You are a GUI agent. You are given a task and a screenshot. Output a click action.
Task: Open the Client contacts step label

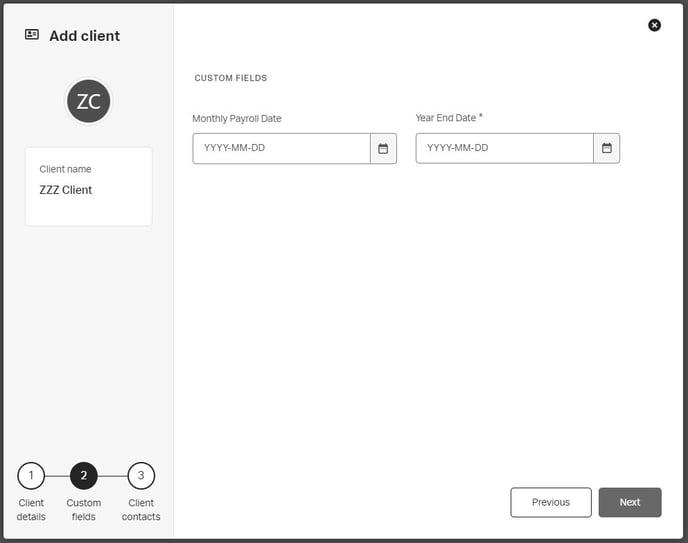point(141,510)
